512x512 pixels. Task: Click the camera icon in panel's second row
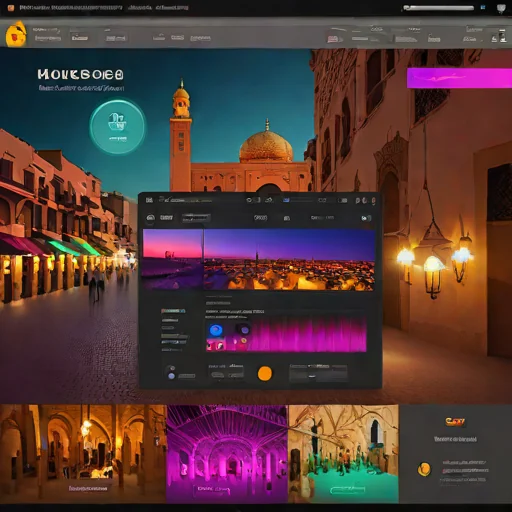(x=287, y=218)
